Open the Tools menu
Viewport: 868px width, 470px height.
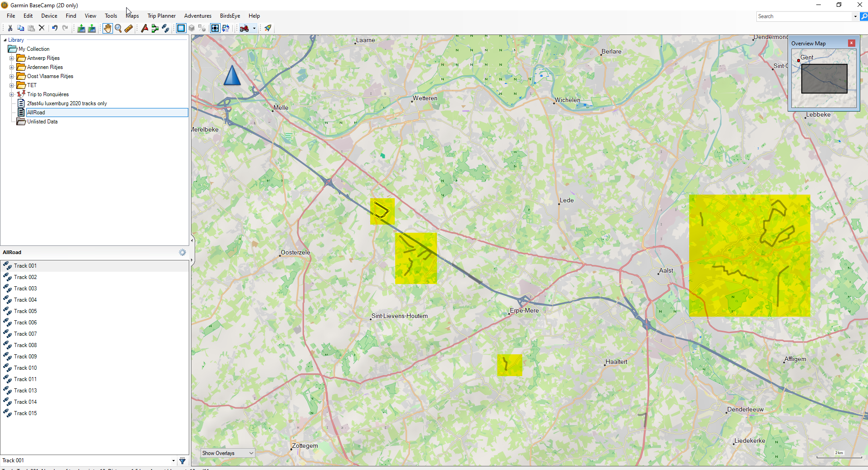coord(111,16)
